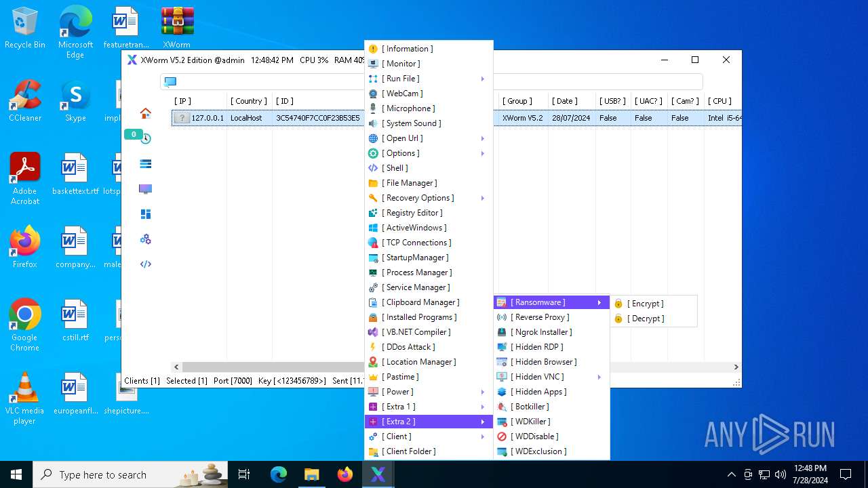The width and height of the screenshot is (868, 488).
Task: Expand the [ Options ] submenu
Action: pyautogui.click(x=429, y=153)
